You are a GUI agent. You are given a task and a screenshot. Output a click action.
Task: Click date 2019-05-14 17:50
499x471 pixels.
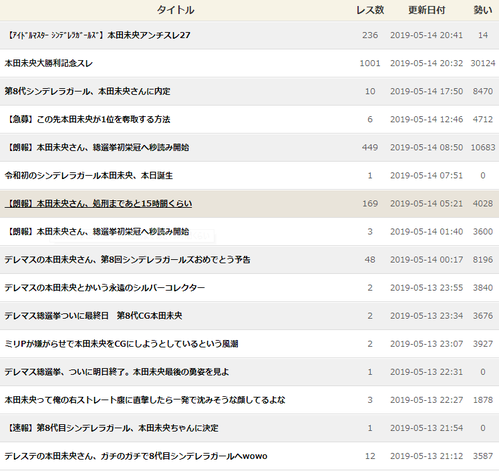click(x=427, y=91)
